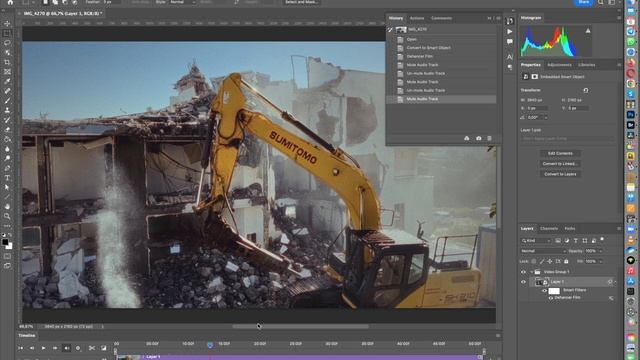Click the background color swatch

pos(9,246)
